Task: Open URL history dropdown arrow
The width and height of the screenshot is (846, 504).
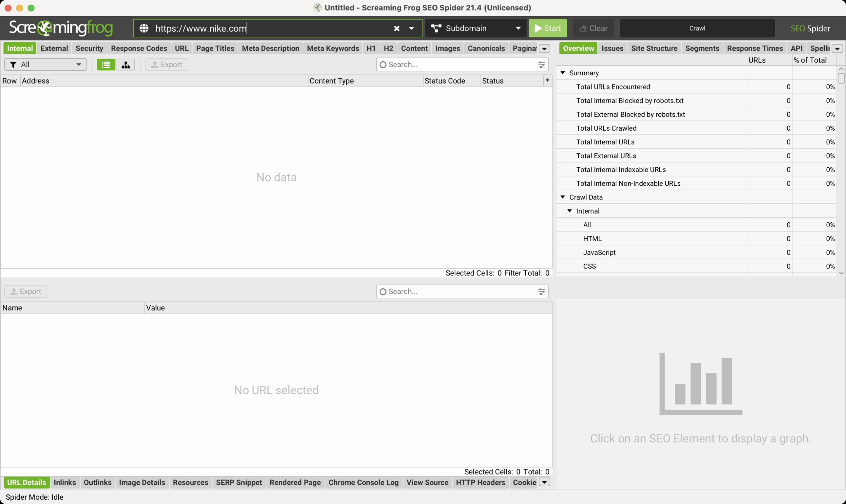Action: tap(411, 28)
